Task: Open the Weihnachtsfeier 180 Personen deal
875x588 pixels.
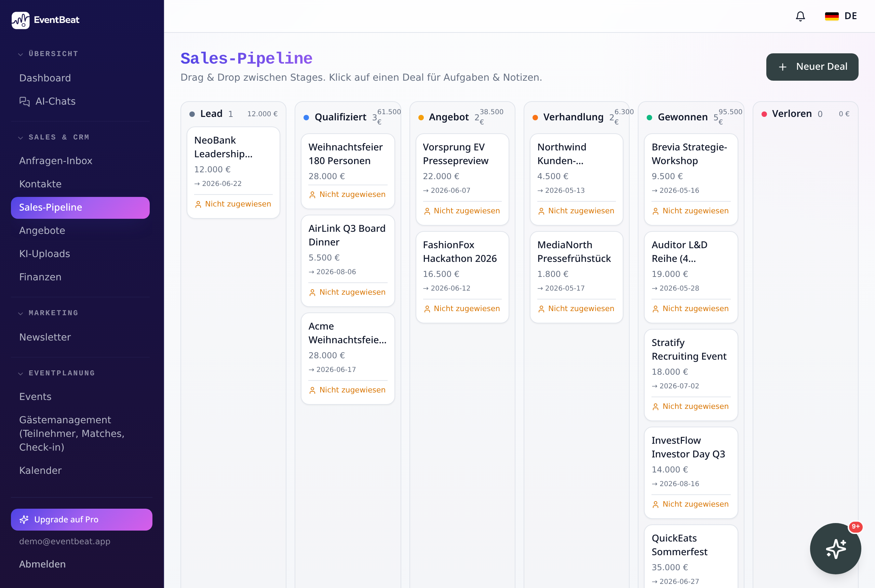Action: 348,171
